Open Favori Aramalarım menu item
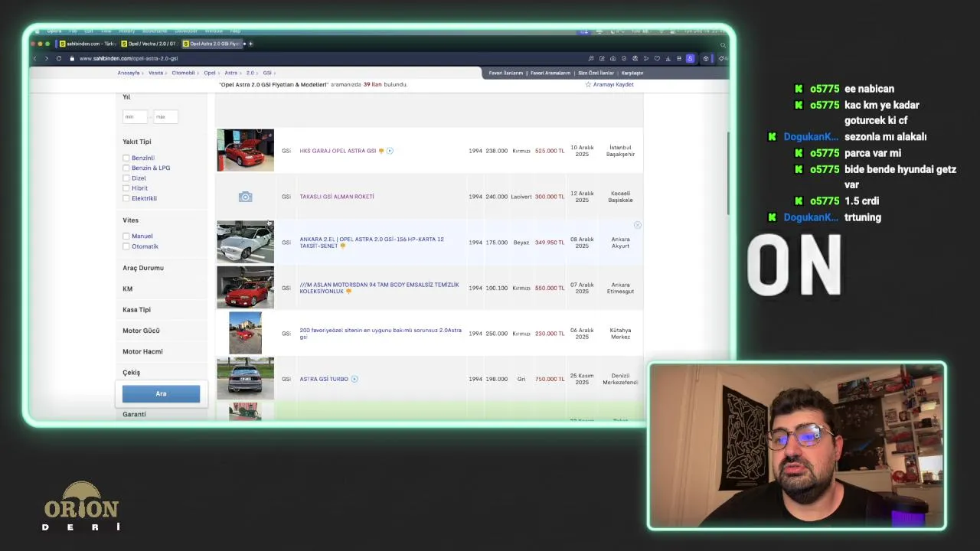This screenshot has height=551, width=980. click(x=550, y=73)
